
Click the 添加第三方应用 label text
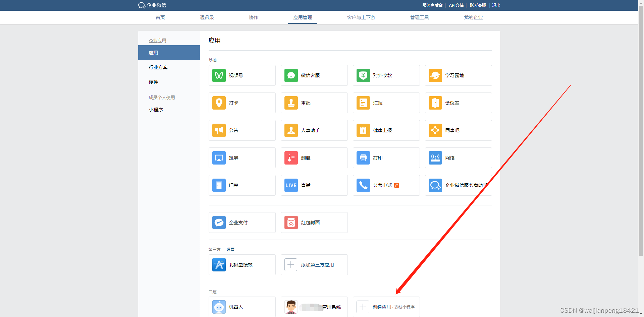pos(317,265)
